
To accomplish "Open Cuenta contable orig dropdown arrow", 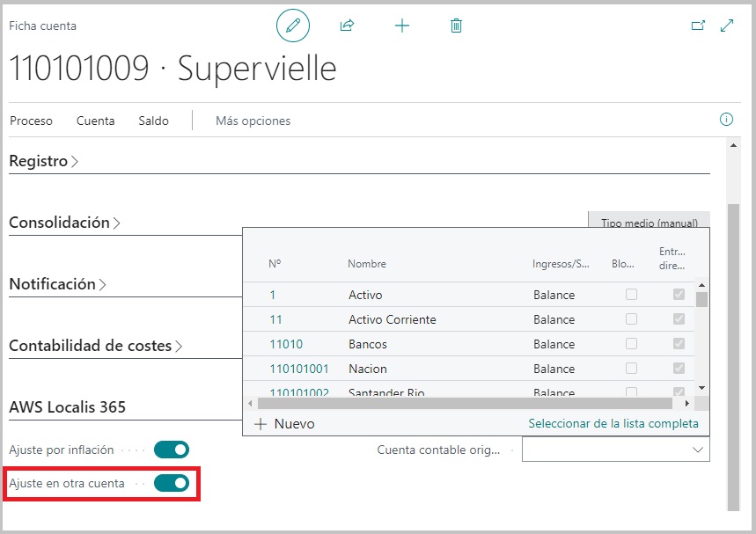I will [698, 450].
